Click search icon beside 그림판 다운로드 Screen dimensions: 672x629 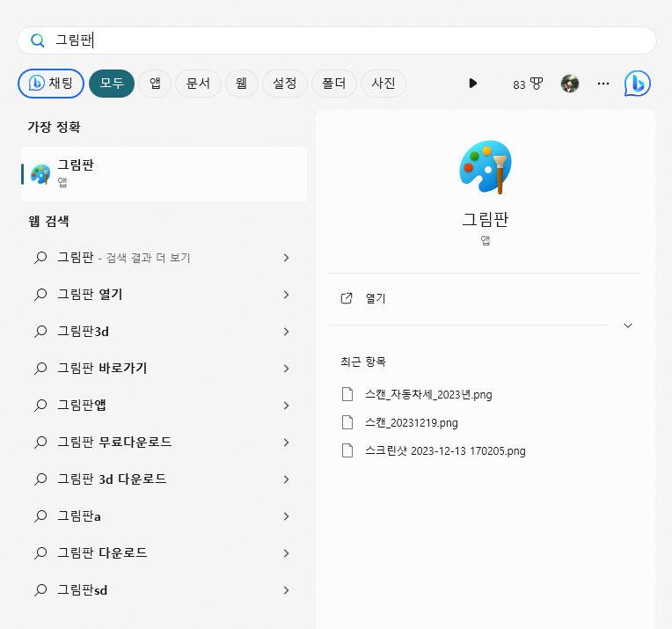40,553
